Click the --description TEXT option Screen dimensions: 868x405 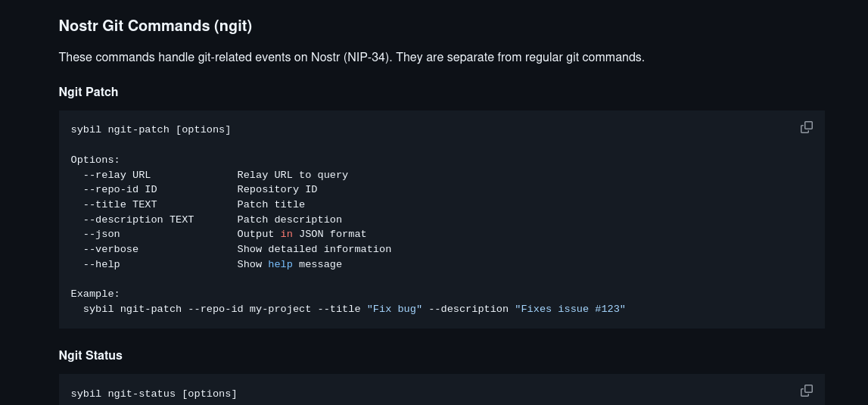138,220
